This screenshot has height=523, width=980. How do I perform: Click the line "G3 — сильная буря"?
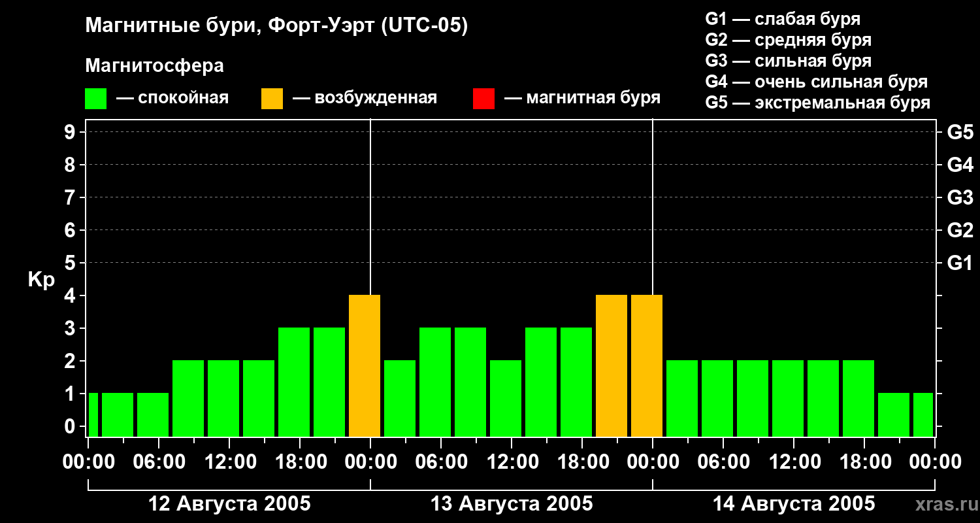click(x=788, y=61)
